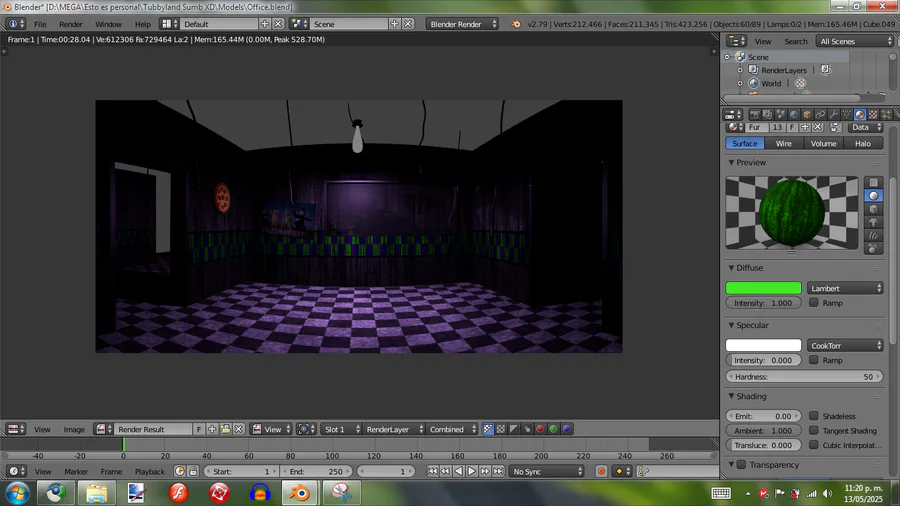Toggle material fake user F button
The width and height of the screenshot is (900, 506).
point(792,127)
